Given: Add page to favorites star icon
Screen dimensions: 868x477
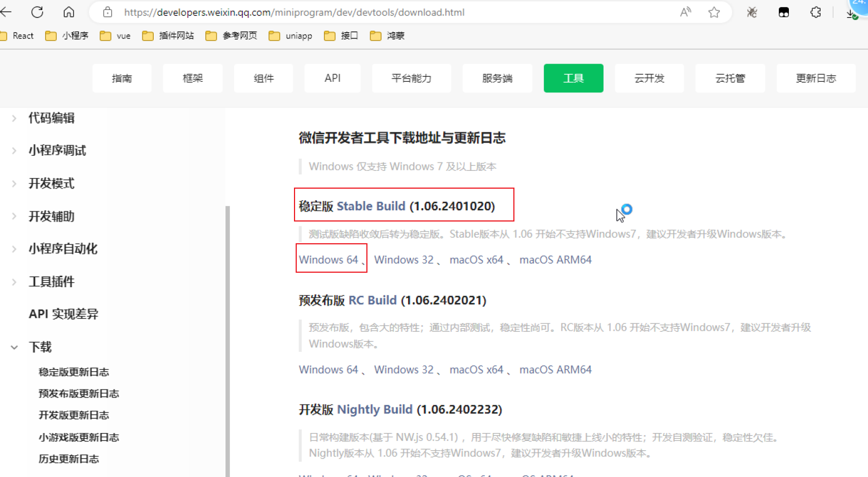Looking at the screenshot, I should (714, 12).
